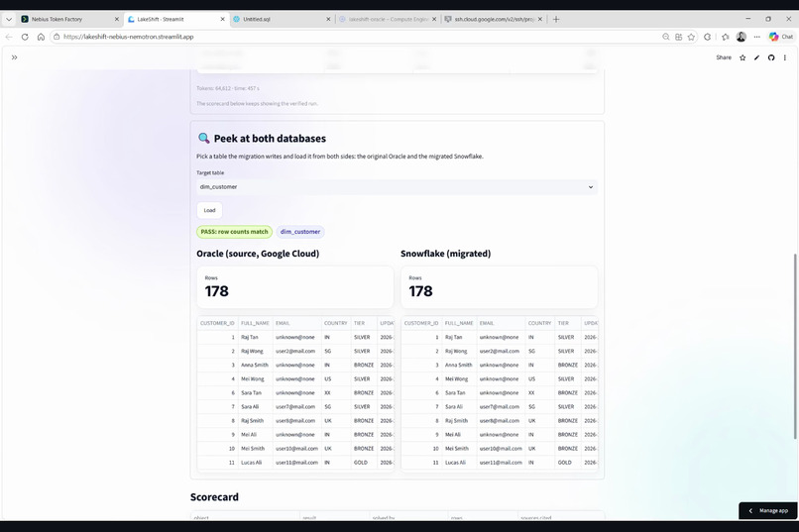This screenshot has height=532, width=799.
Task: Click the Oracle table FULL_NAME column header
Action: tap(255, 323)
